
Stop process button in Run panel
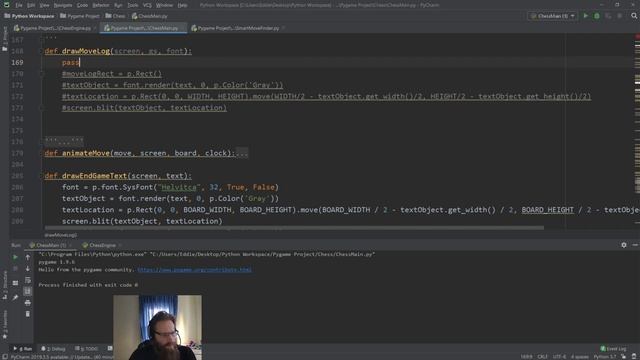(15, 269)
